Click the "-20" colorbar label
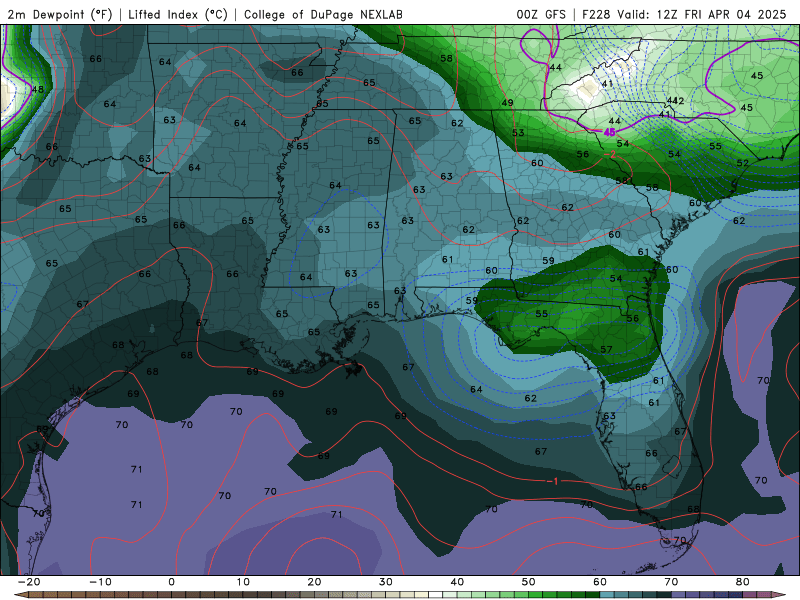Screen dimensions: 800x600 (29, 582)
